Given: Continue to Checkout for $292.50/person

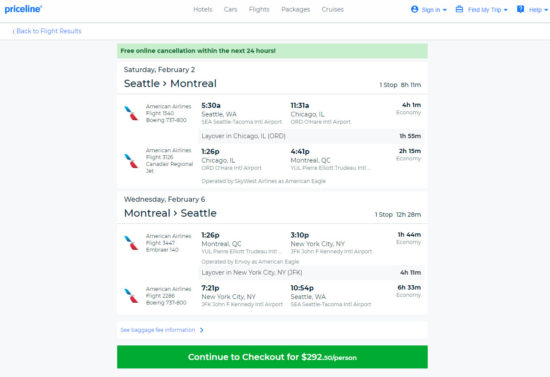Looking at the screenshot, I should (272, 357).
